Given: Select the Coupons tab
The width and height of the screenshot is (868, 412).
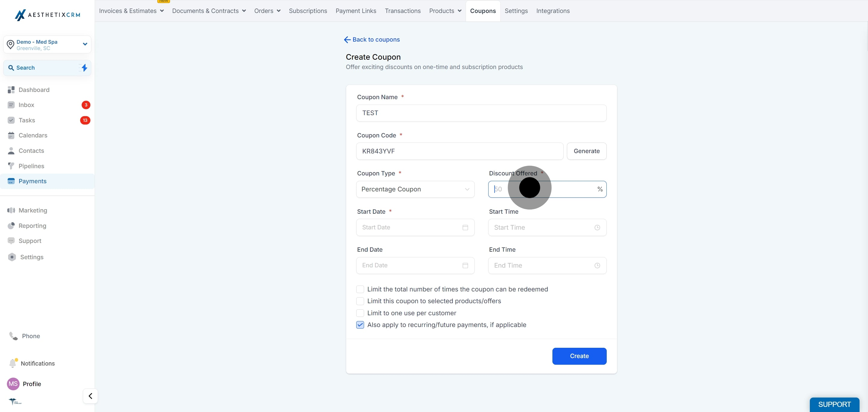Looking at the screenshot, I should pos(483,11).
